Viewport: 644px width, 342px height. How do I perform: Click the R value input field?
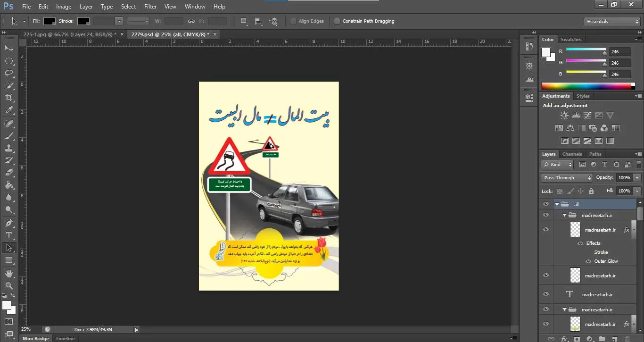[x=619, y=51]
